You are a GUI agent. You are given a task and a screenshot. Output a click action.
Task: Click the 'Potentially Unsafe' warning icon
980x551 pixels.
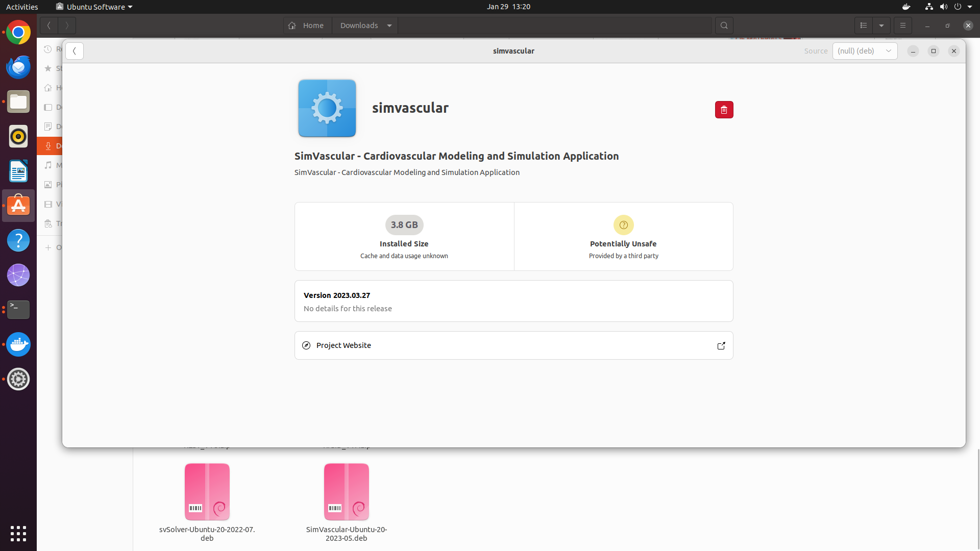[x=623, y=224]
